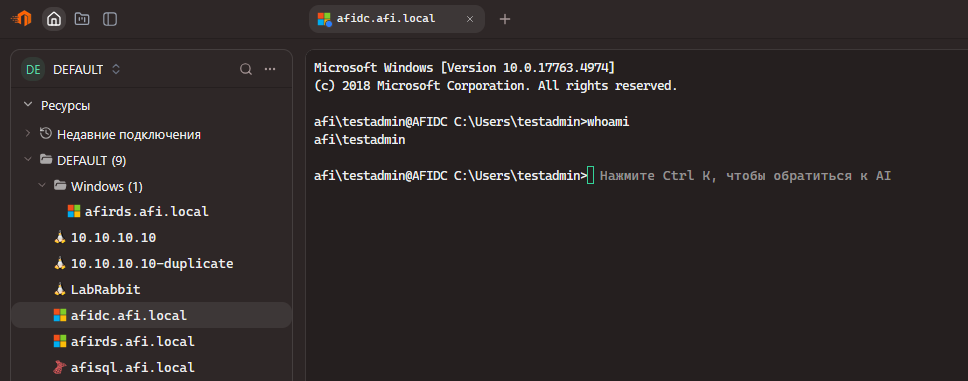Expand Недавние подключения
This screenshot has height=381, width=968.
27,134
